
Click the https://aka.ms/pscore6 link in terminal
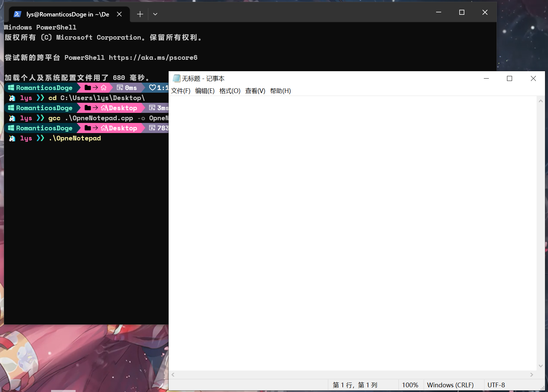pos(153,57)
